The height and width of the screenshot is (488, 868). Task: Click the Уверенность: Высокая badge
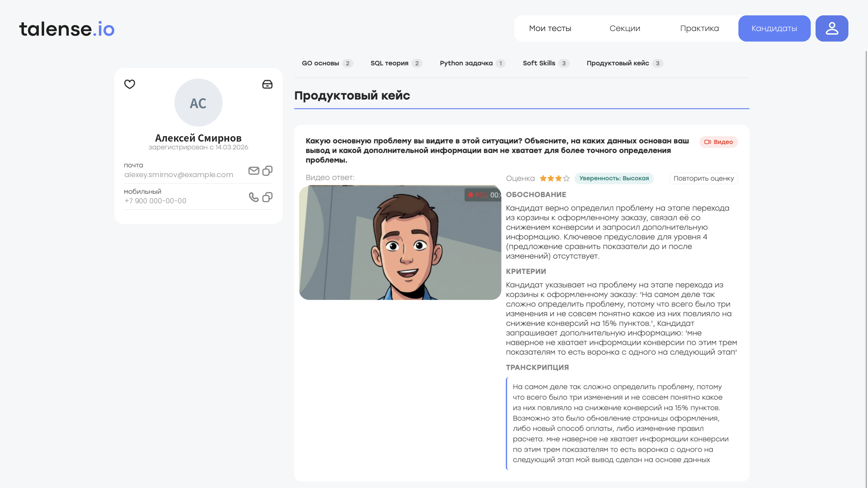coord(614,179)
